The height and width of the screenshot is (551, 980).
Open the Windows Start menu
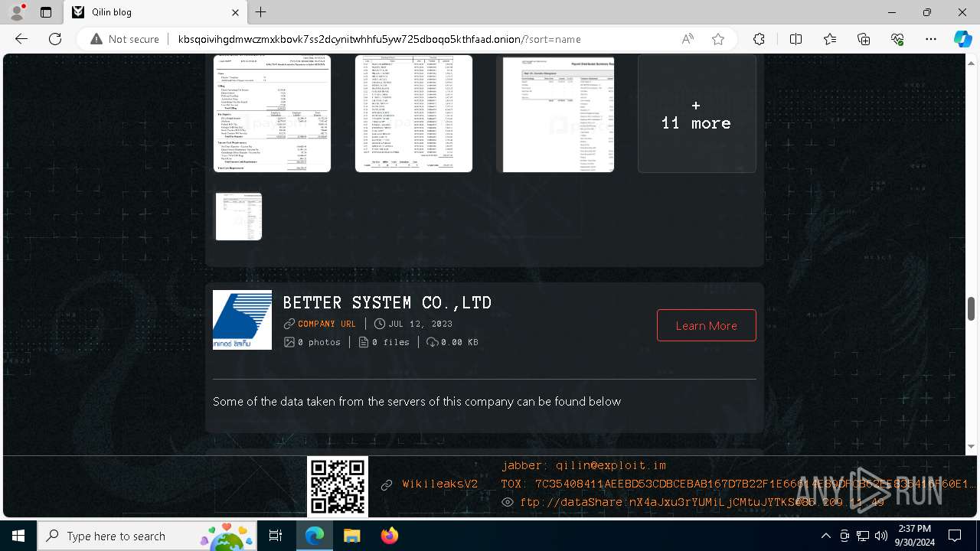point(18,536)
